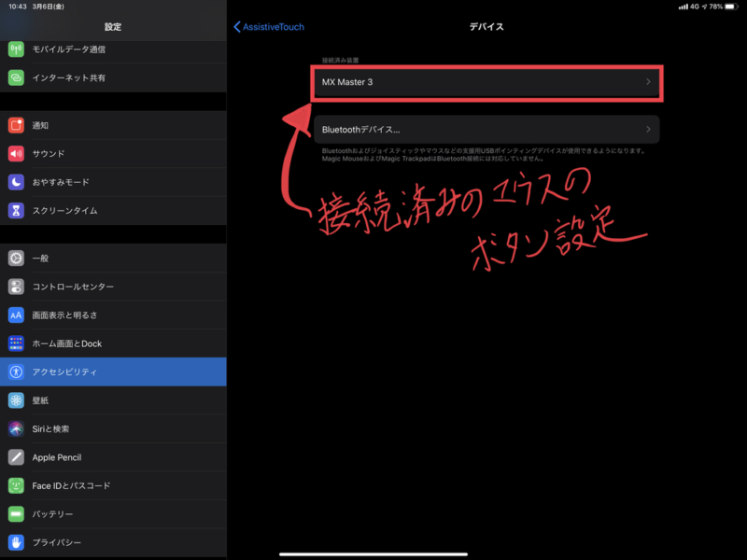This screenshot has width=747, height=560.
Task: Tap the General (一般) gear icon
Action: [16, 259]
